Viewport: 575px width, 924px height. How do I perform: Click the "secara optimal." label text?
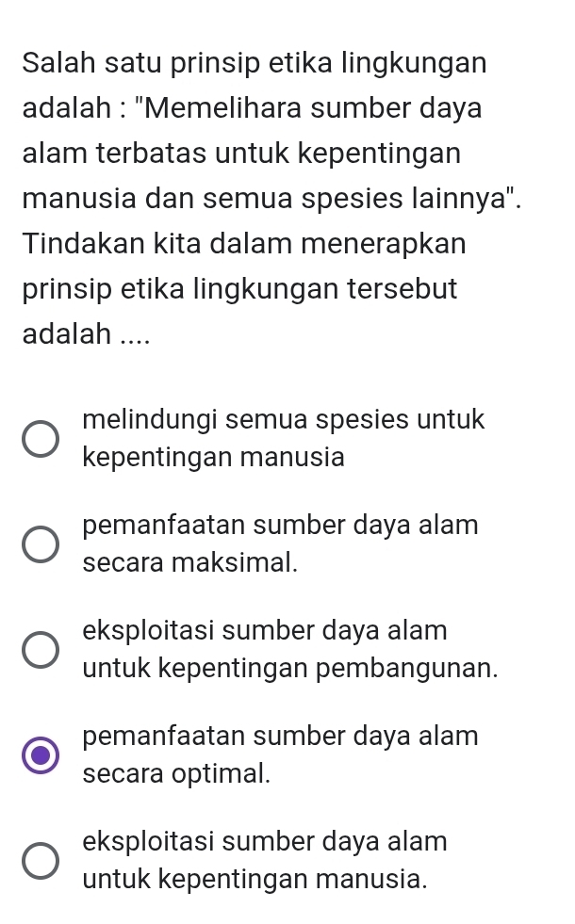pos(176,773)
